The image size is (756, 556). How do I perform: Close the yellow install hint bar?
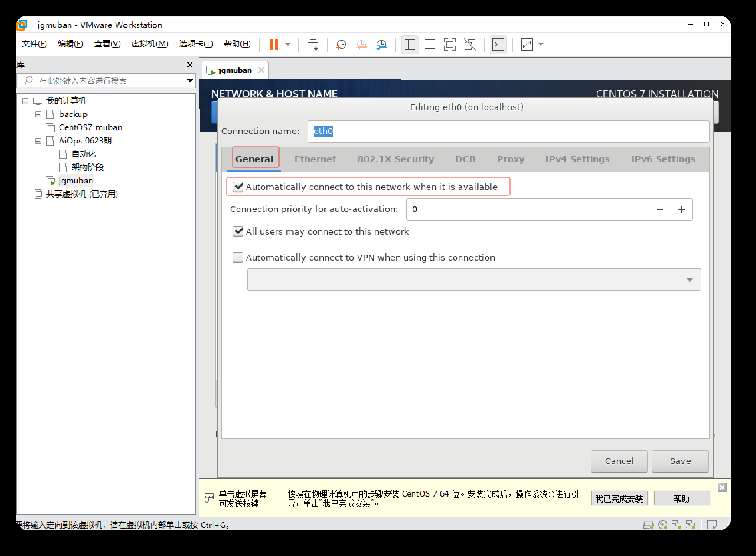click(x=722, y=487)
